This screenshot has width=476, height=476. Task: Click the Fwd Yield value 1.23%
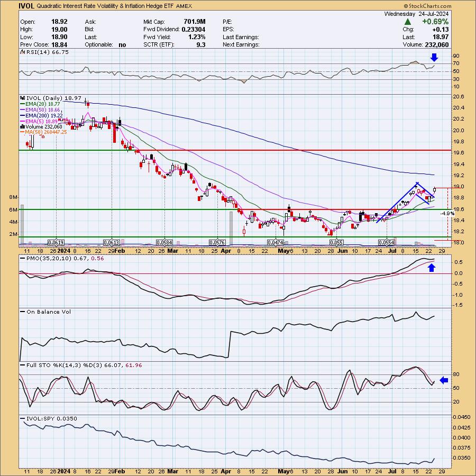pos(197,37)
